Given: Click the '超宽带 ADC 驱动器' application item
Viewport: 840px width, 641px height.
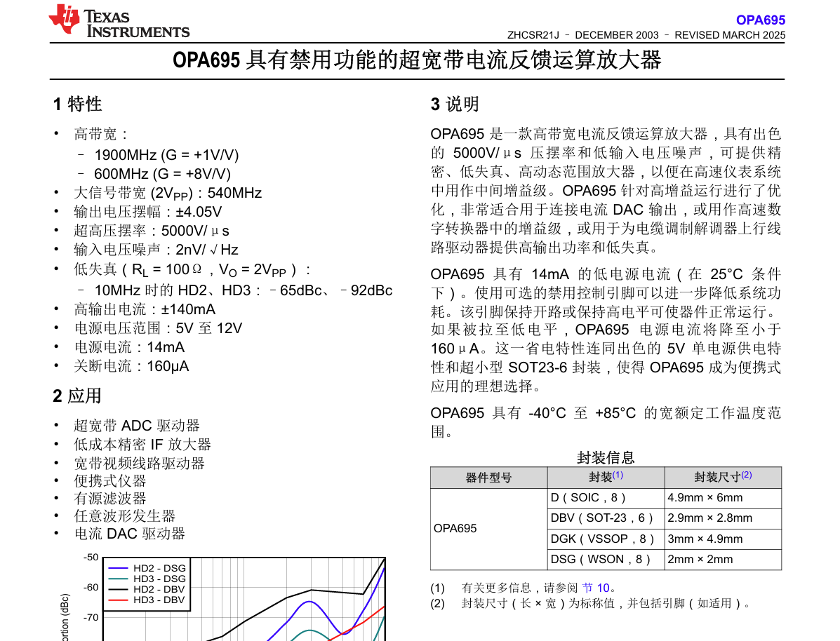Looking at the screenshot, I should click(x=137, y=426).
